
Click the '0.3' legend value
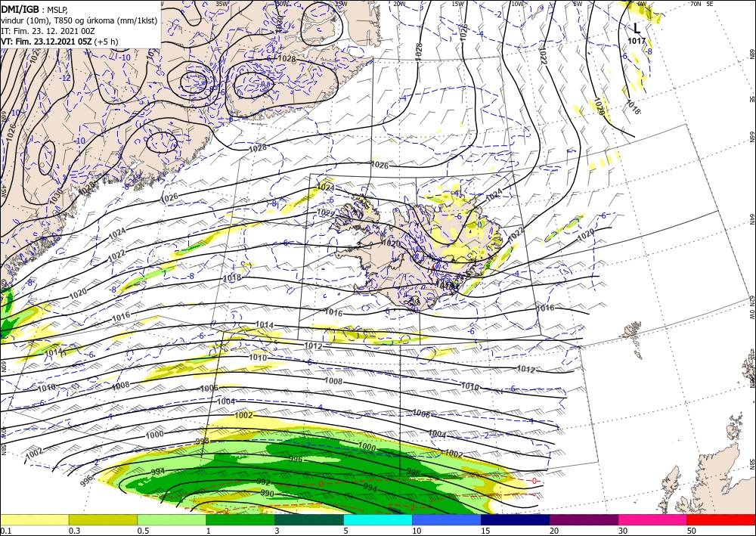tap(74, 531)
